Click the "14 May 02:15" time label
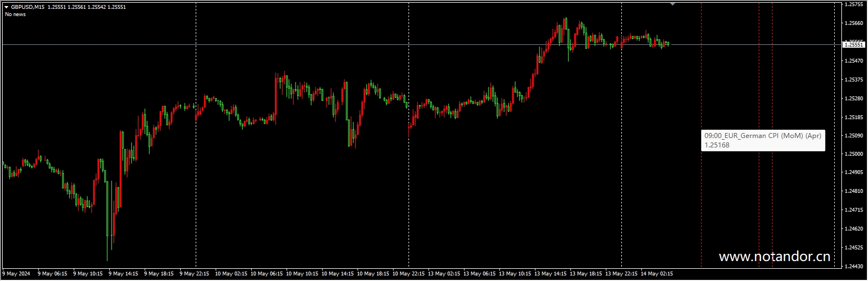Screen dimensions: 868x281 657,274
